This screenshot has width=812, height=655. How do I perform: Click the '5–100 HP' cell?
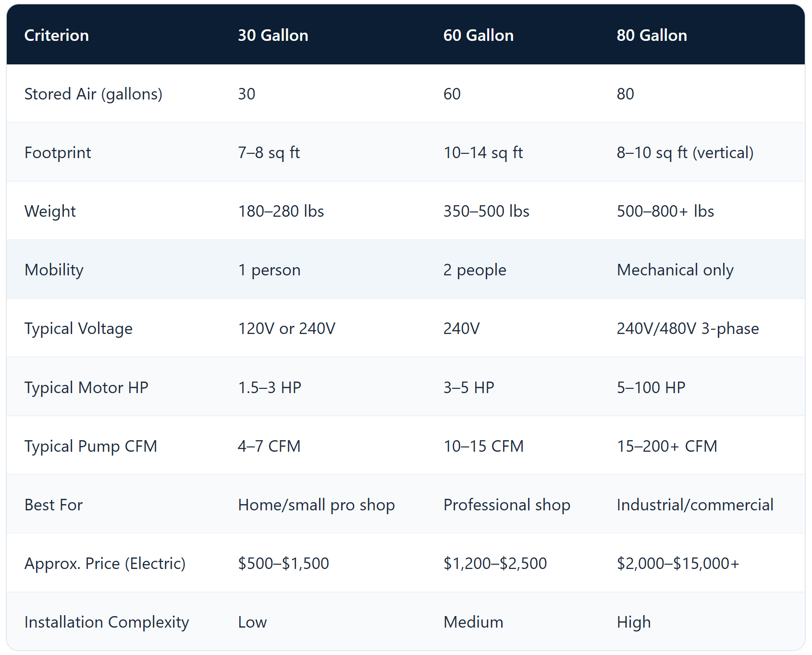[x=651, y=388]
